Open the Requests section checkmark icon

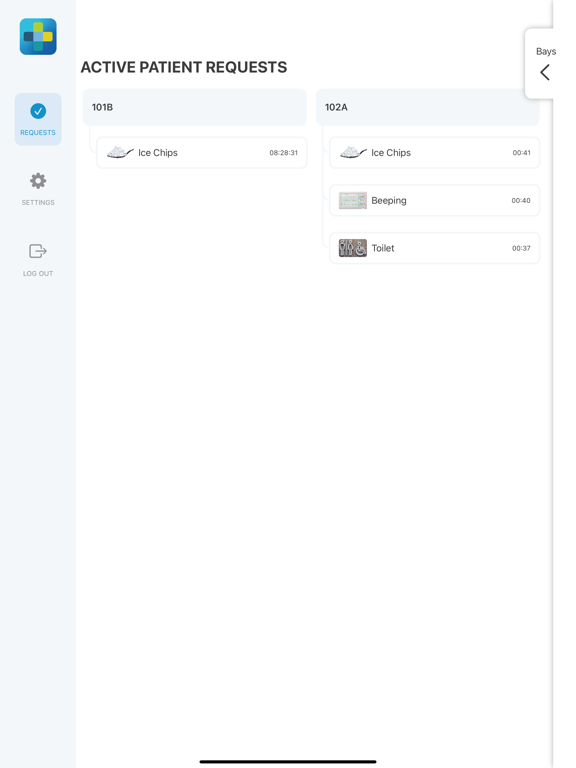[38, 111]
